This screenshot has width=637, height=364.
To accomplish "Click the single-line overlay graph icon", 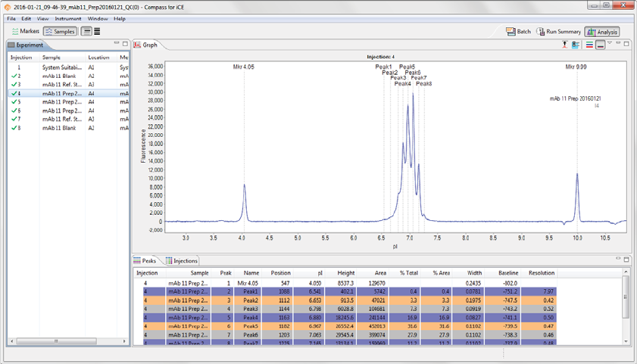I will pyautogui.click(x=601, y=45).
